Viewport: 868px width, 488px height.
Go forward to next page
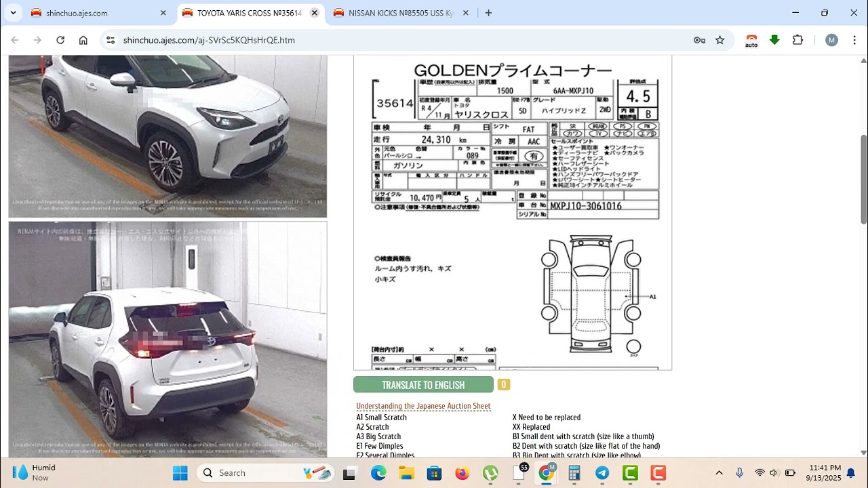[37, 40]
